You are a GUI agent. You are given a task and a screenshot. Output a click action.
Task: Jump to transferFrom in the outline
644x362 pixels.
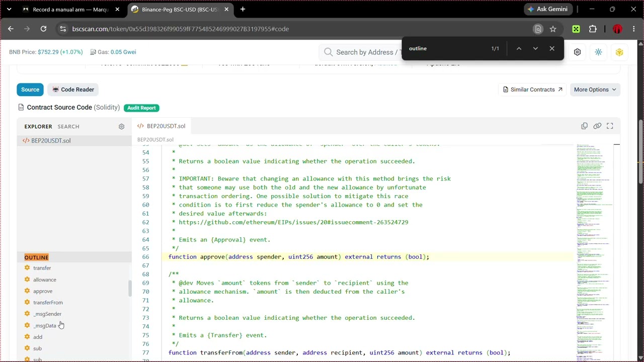click(x=48, y=303)
